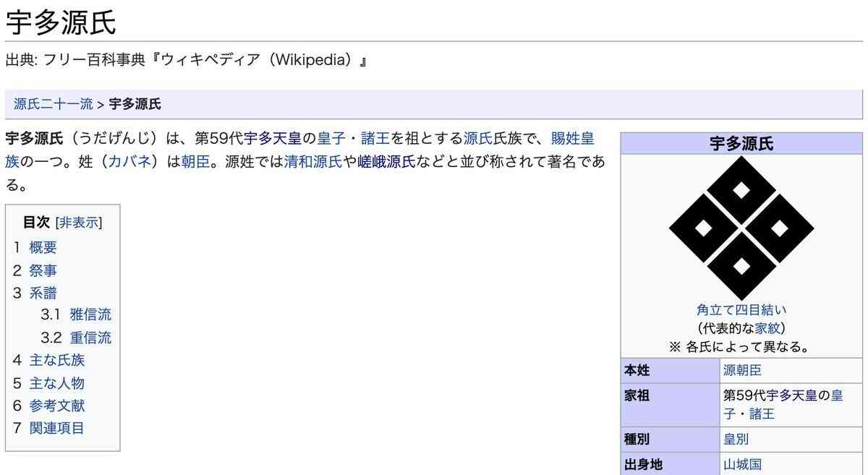This screenshot has width=868, height=475.
Task: Follow the 宇多天皇 link in intro paragraph
Action: point(272,139)
